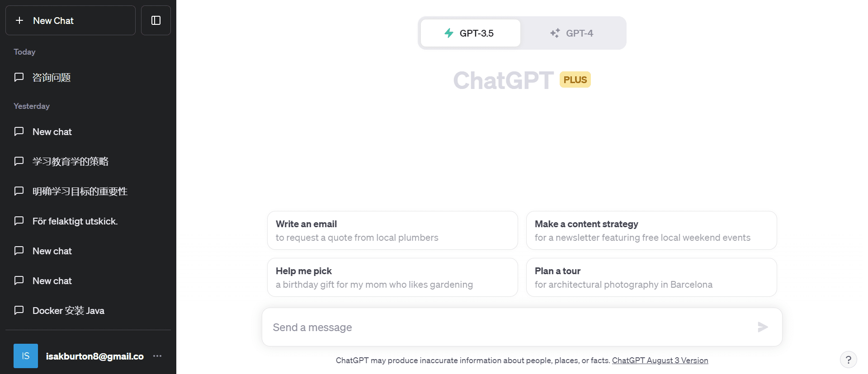Open the 咨询问题 chat from Today
Image resolution: width=868 pixels, height=374 pixels.
[x=52, y=78]
